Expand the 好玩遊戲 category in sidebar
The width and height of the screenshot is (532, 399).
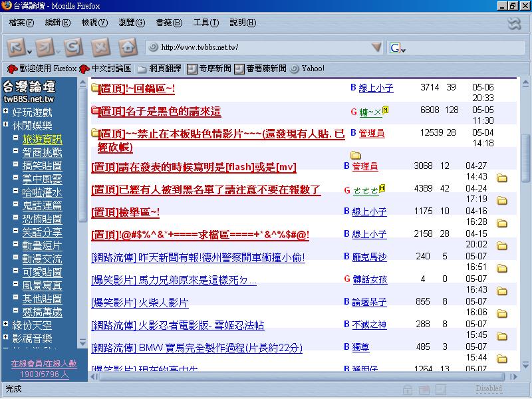tap(5, 112)
